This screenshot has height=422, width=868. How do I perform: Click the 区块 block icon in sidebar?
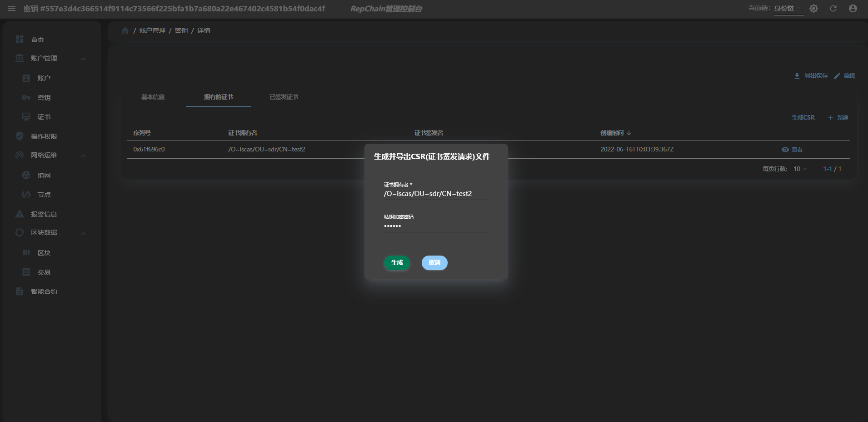26,252
